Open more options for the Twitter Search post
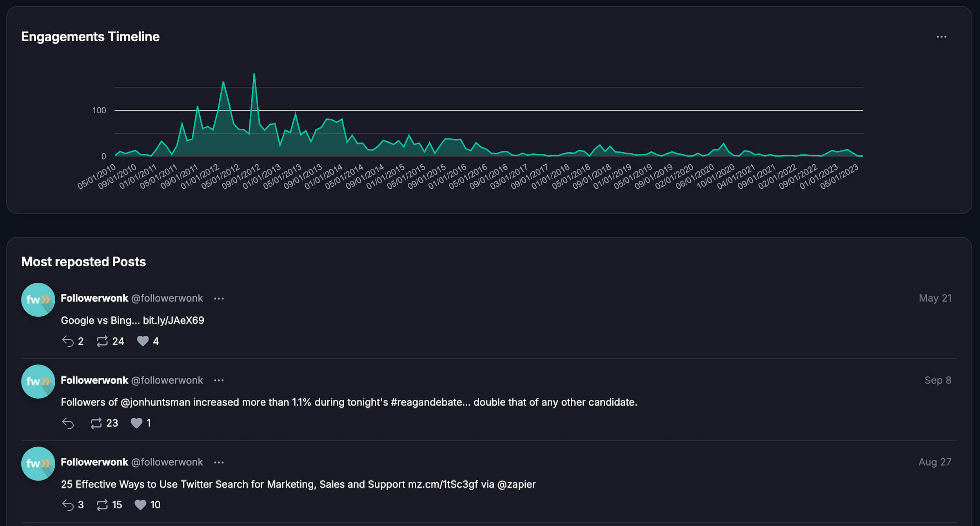 [x=219, y=462]
